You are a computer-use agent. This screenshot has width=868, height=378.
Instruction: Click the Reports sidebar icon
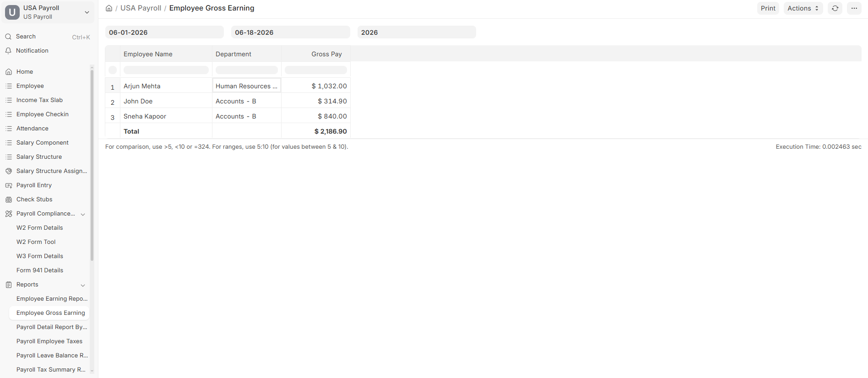[x=9, y=285]
